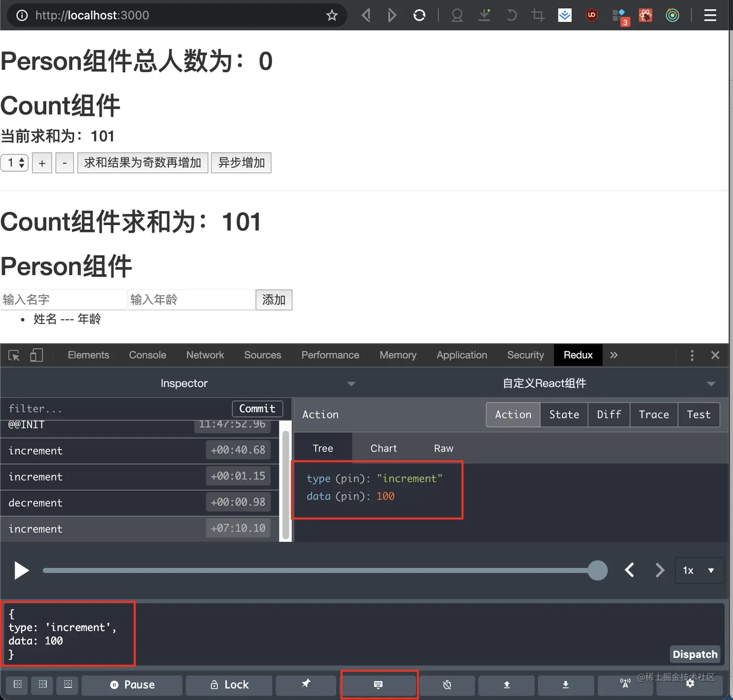The width and height of the screenshot is (733, 700).
Task: Show the Chart view tab
Action: (x=383, y=449)
